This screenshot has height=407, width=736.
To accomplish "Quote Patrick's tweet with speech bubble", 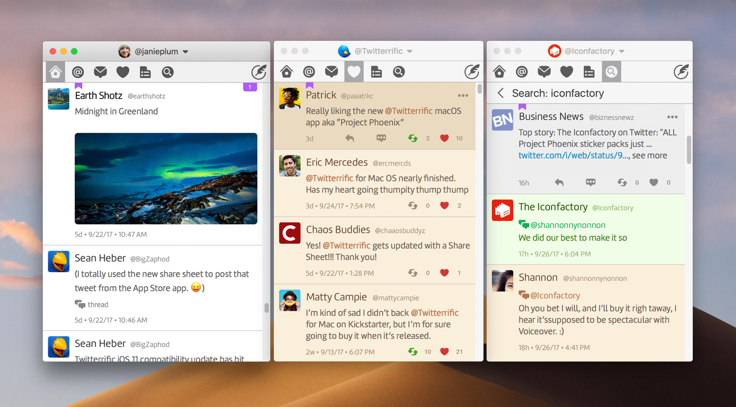I will [x=381, y=138].
